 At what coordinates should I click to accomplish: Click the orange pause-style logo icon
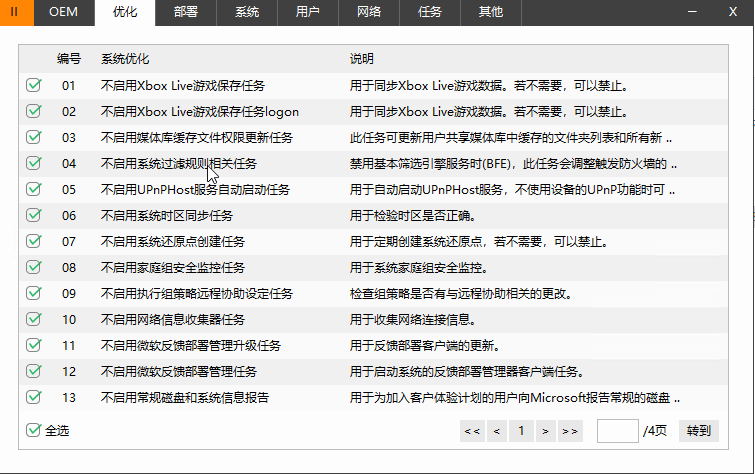(x=15, y=12)
